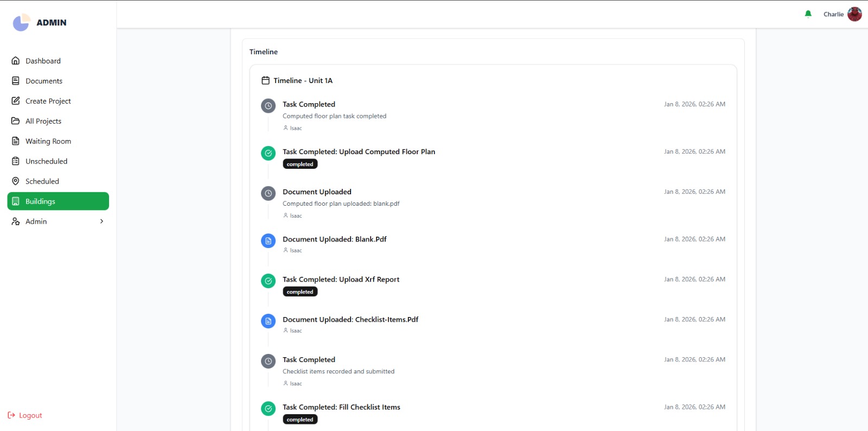Viewport: 868px width, 431px height.
Task: Click the Documents page icon
Action: (16, 81)
